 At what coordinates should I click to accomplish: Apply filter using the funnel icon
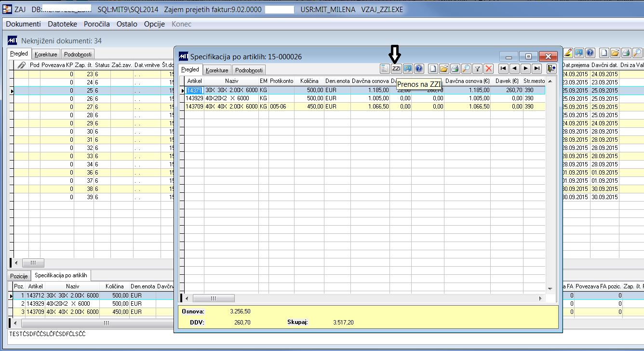[x=477, y=69]
